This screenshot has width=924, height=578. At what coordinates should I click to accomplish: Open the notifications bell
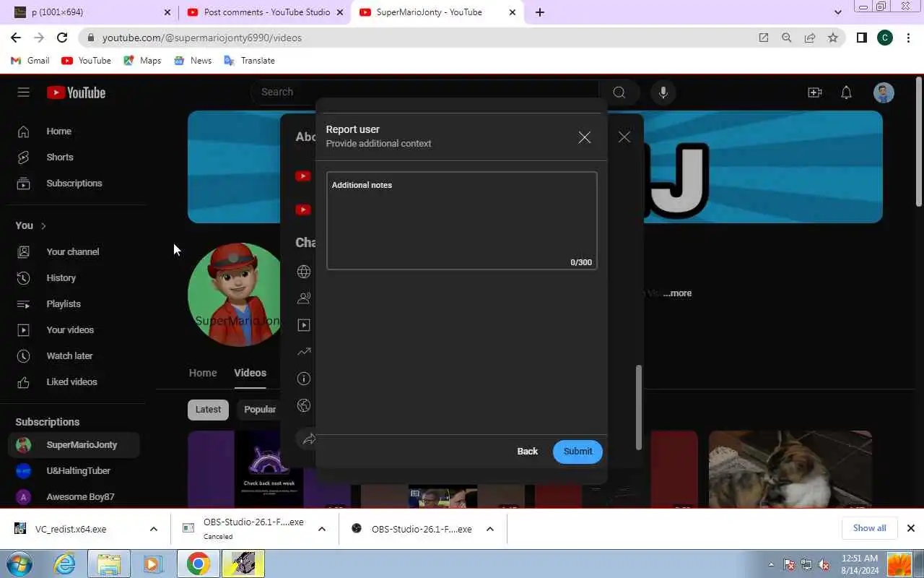[x=847, y=92]
